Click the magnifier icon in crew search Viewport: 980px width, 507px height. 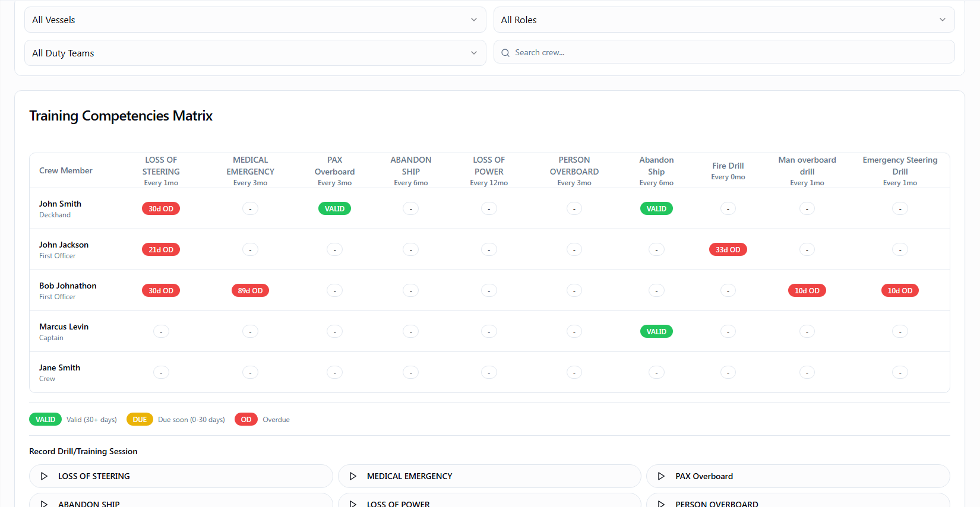pos(505,53)
